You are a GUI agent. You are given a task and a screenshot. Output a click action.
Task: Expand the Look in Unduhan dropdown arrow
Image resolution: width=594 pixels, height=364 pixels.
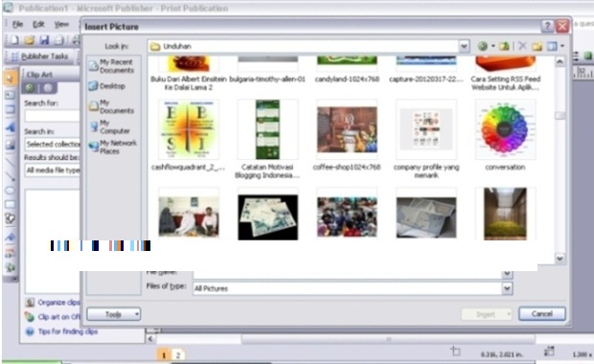coord(464,46)
